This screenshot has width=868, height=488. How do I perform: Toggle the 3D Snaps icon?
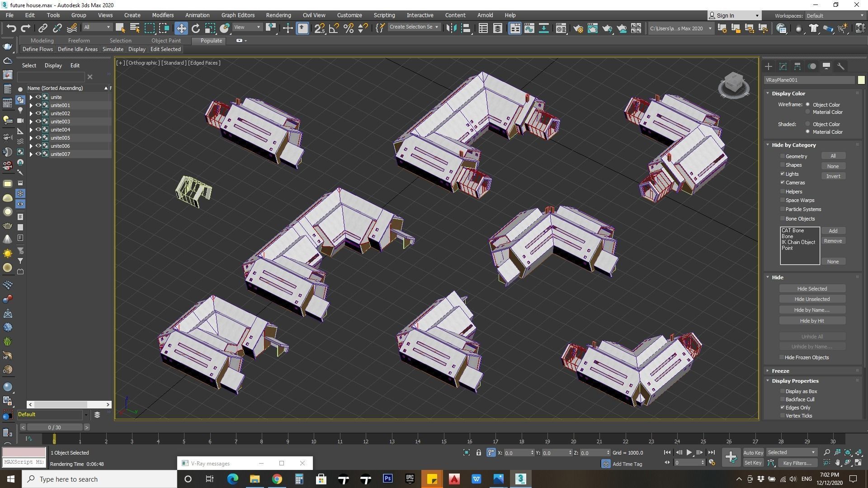(320, 28)
